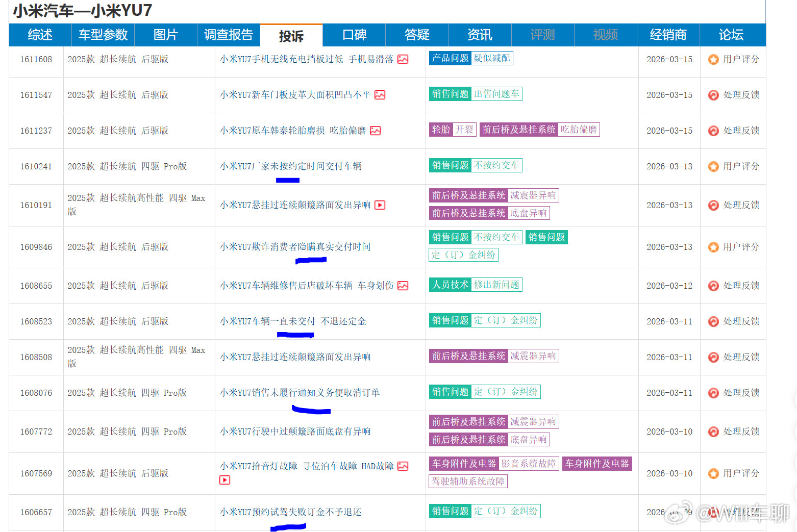Click the 用户评分 star icon in row 1609846
Viewport: 797px width, 532px height.
713,247
